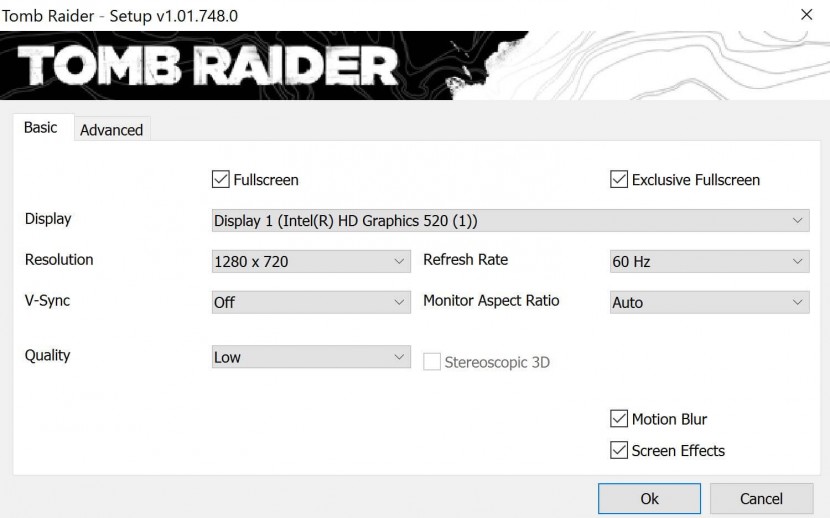Screen dimensions: 830x518
Task: Click the Monitor Aspect Ratio label
Action: (x=491, y=300)
